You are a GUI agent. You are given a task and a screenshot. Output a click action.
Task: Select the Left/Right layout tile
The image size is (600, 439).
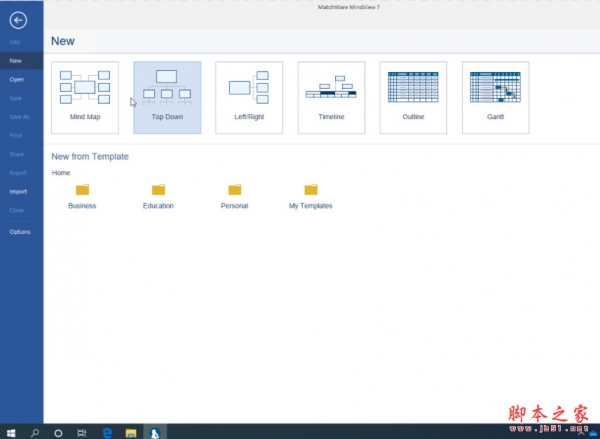(249, 98)
